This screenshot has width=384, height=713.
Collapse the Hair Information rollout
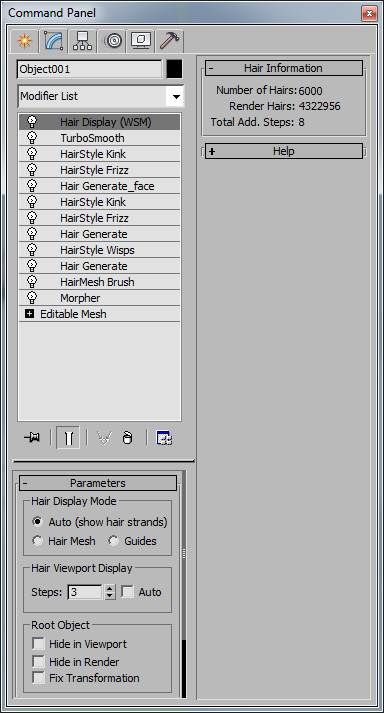click(284, 68)
